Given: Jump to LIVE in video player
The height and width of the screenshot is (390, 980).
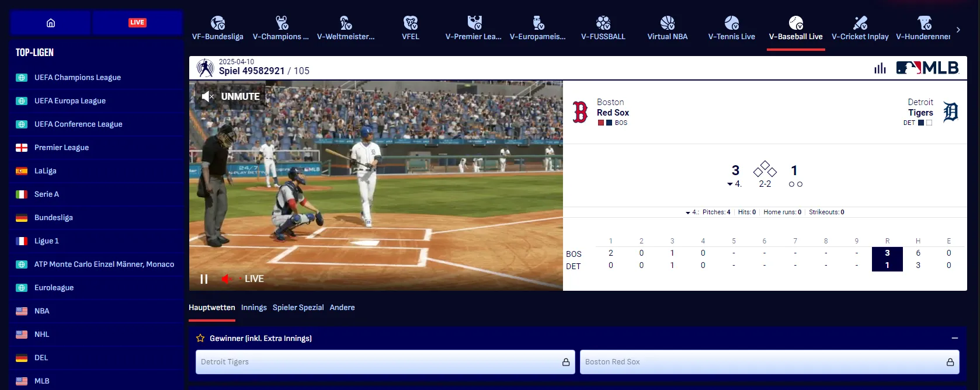Looking at the screenshot, I should (254, 279).
